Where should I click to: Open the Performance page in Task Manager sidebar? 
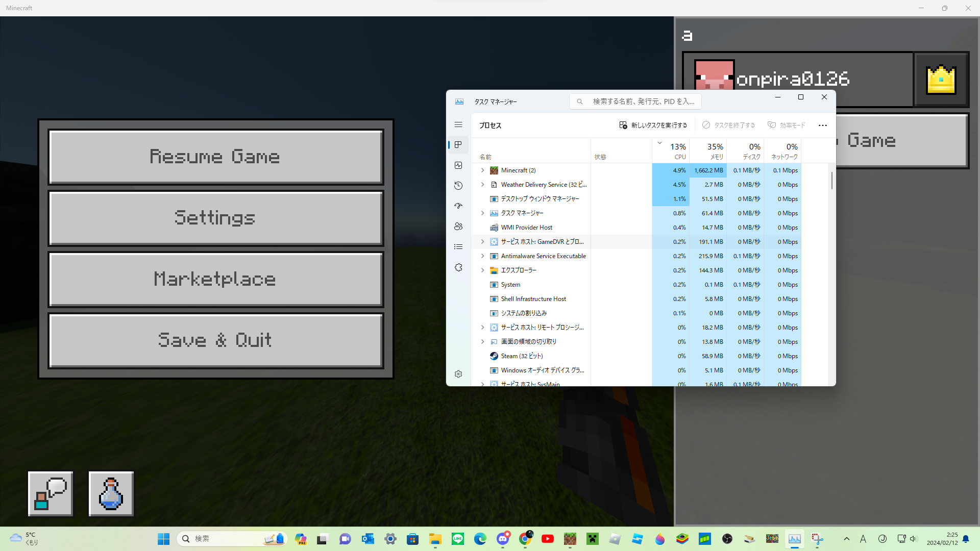coord(458,165)
